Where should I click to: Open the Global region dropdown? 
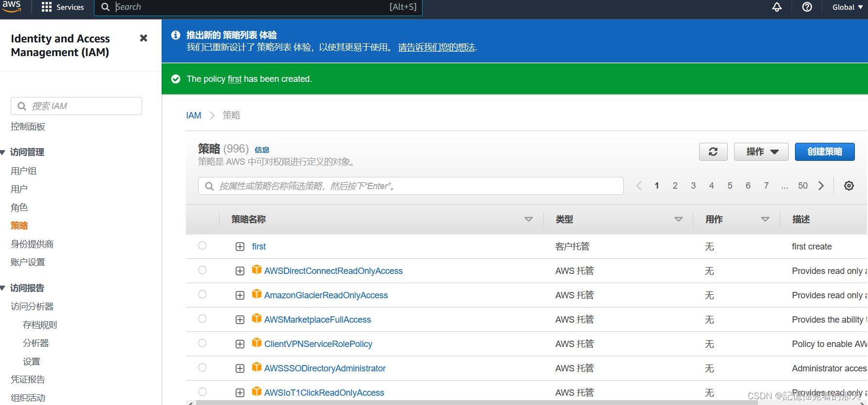(848, 7)
